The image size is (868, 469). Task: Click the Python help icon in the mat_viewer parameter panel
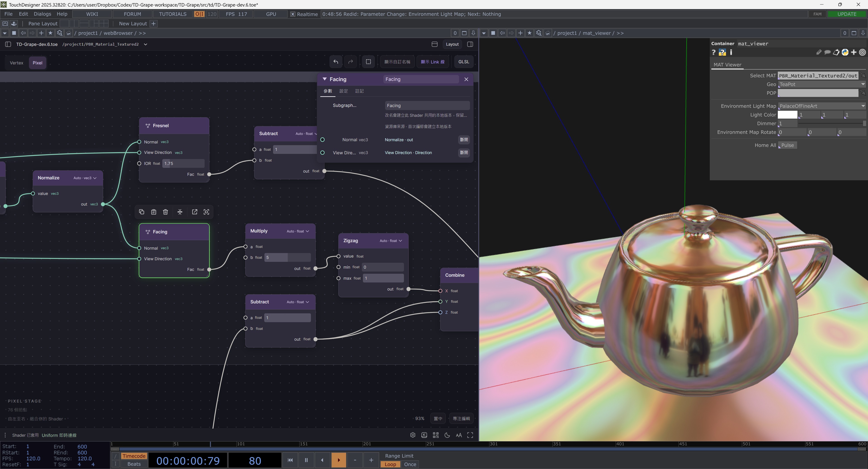click(722, 52)
